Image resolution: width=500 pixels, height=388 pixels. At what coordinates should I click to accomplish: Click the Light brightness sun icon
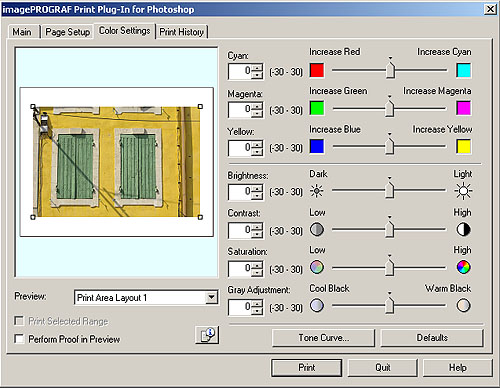click(x=463, y=191)
